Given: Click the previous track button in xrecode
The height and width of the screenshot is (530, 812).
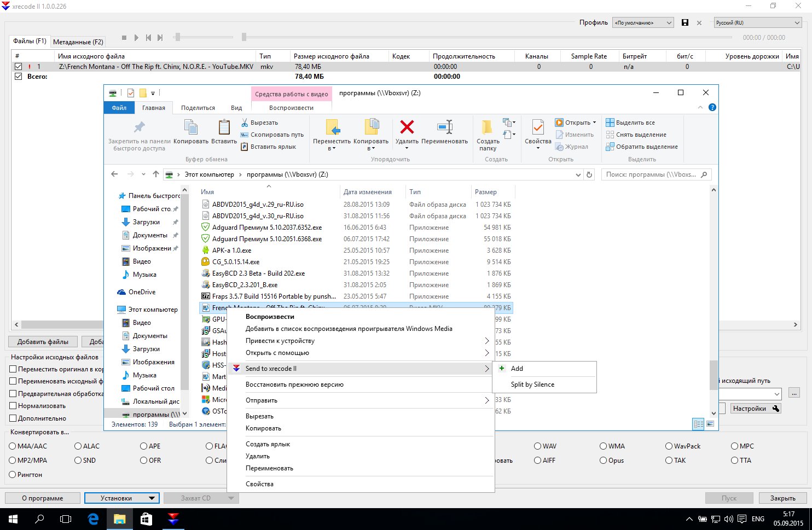Looking at the screenshot, I should [148, 38].
